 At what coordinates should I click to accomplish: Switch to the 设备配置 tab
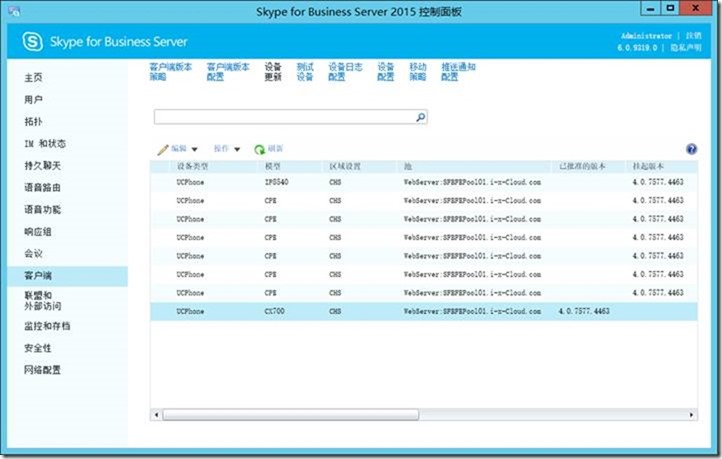(385, 72)
